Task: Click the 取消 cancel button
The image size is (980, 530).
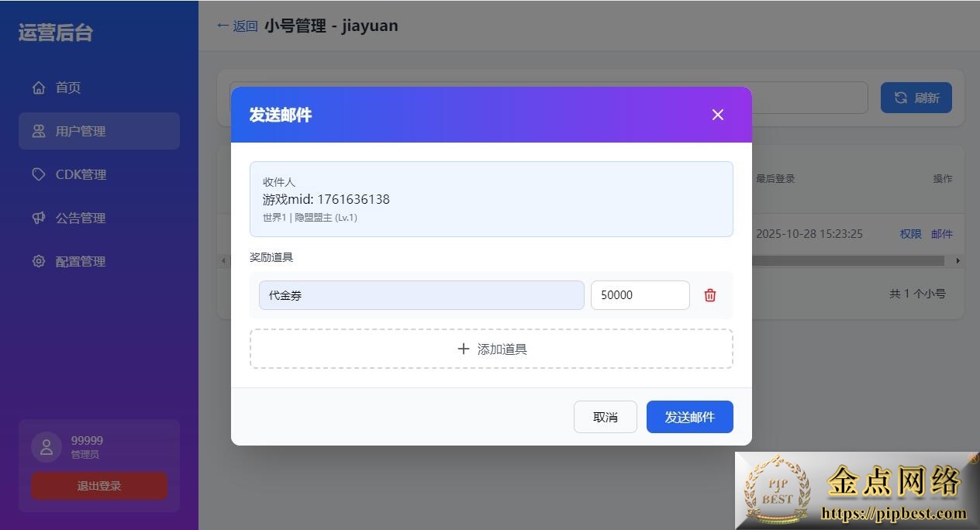Action: (x=605, y=417)
